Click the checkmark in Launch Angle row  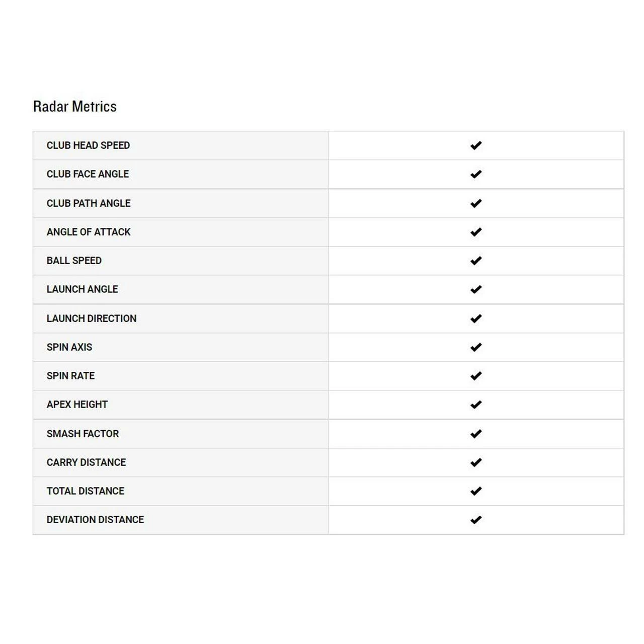[x=476, y=289]
